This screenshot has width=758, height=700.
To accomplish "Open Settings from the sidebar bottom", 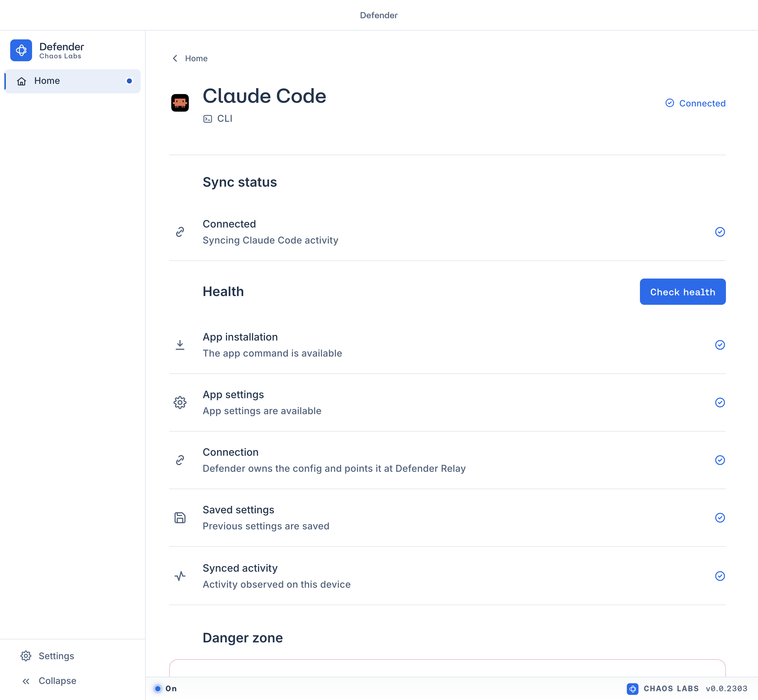I will pos(72,656).
